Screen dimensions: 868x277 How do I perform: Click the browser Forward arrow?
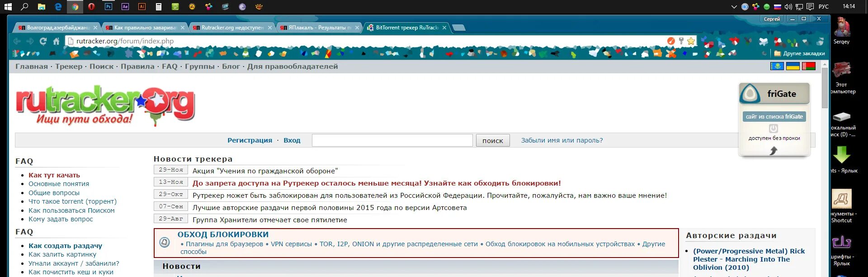pos(30,41)
